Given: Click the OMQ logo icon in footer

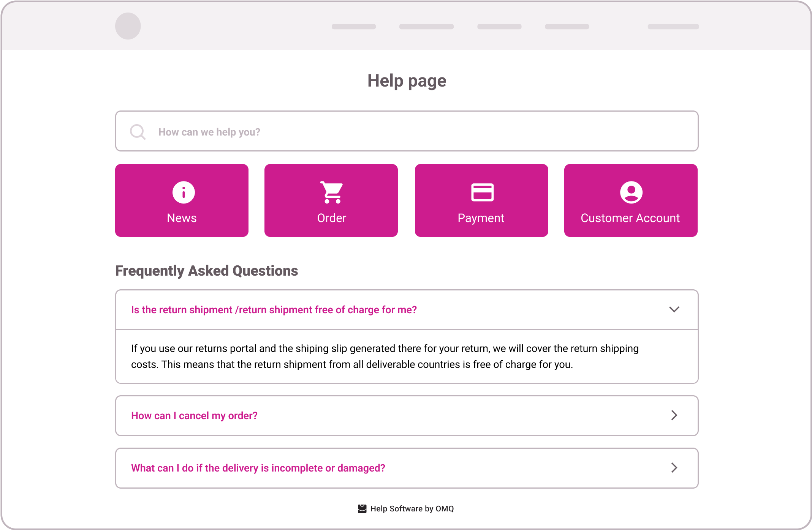Looking at the screenshot, I should point(362,509).
